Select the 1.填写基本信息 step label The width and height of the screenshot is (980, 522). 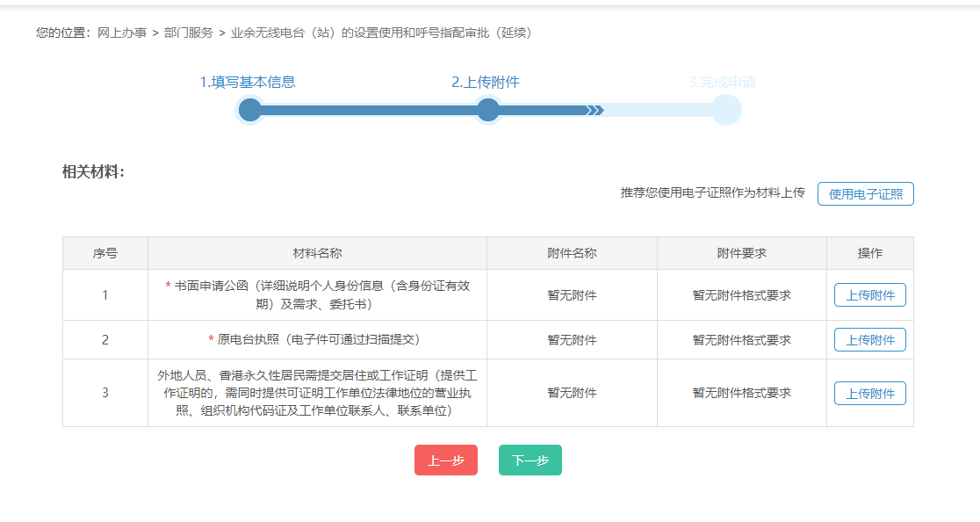pyautogui.click(x=248, y=82)
